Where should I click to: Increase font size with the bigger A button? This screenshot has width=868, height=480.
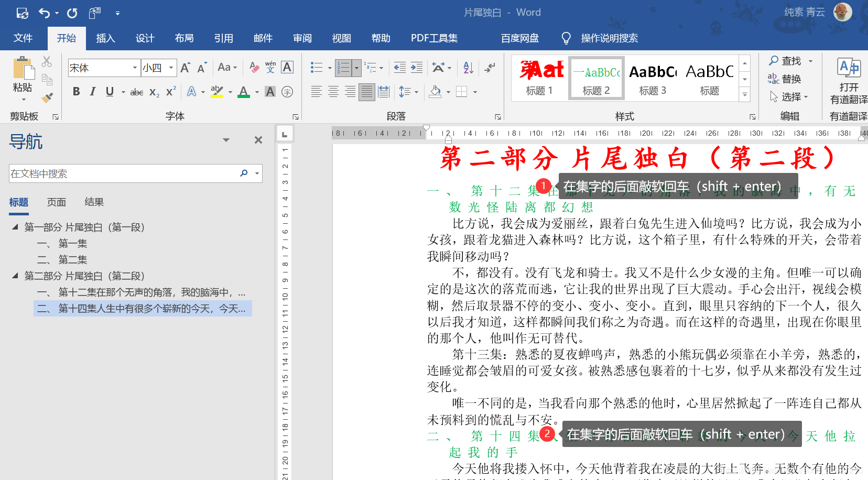(x=185, y=68)
